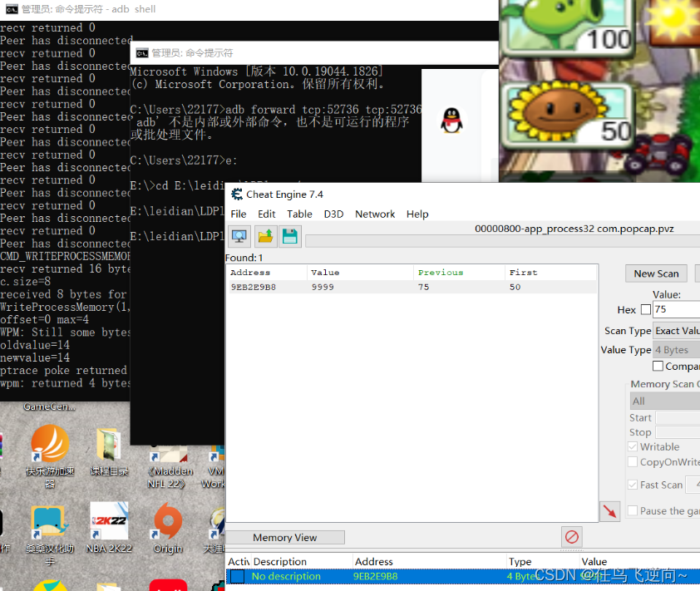
Task: Click the scan progress bar
Action: [x=503, y=241]
